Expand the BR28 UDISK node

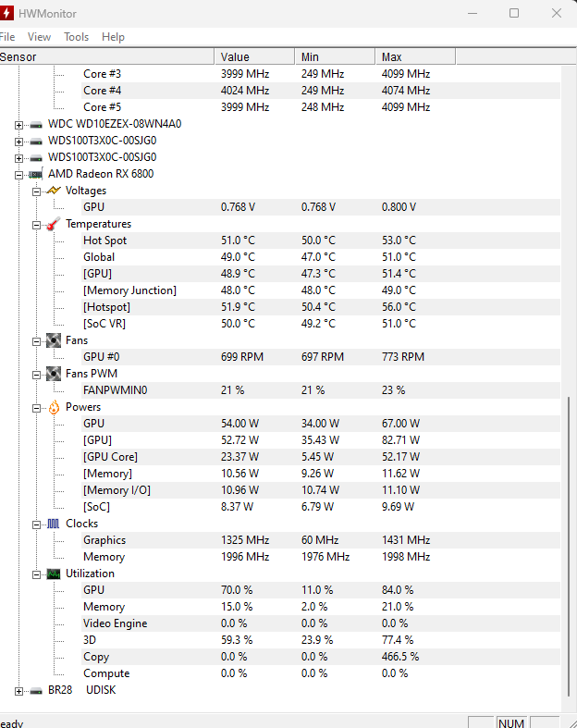click(19, 690)
